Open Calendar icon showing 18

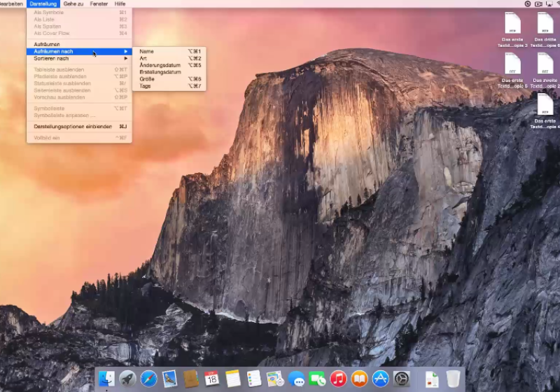pos(212,379)
